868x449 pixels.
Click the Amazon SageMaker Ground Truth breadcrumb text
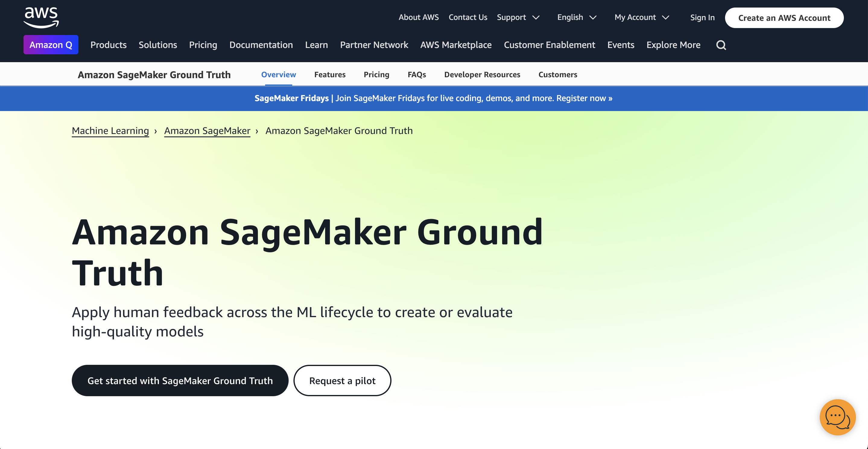(339, 131)
